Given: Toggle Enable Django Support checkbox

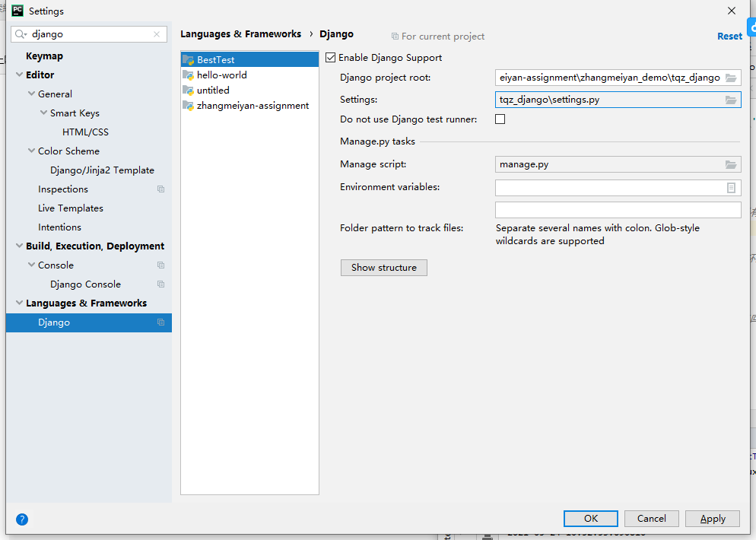Looking at the screenshot, I should point(331,58).
